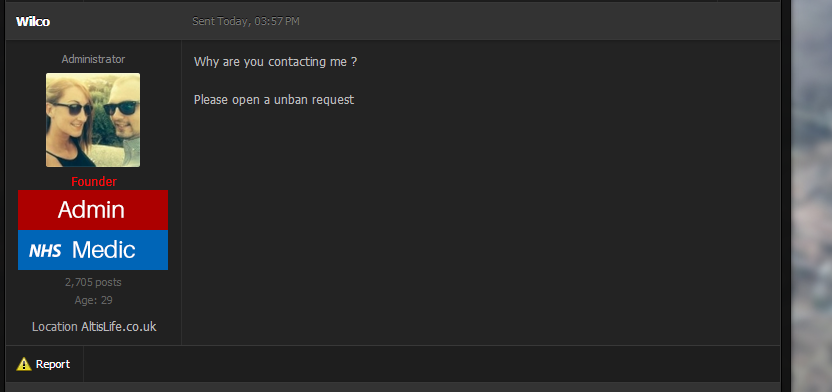Click the red Admin badge
This screenshot has width=832, height=392.
coord(93,210)
